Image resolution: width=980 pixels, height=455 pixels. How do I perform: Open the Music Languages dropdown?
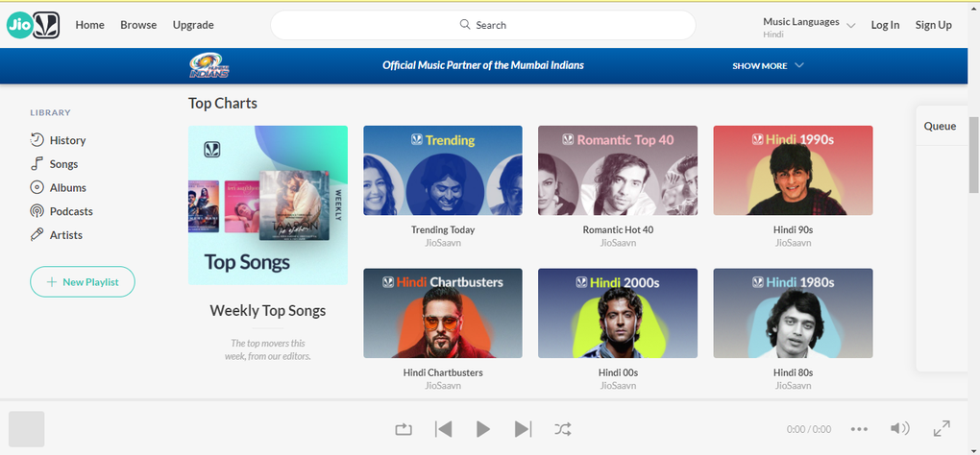coord(809,27)
